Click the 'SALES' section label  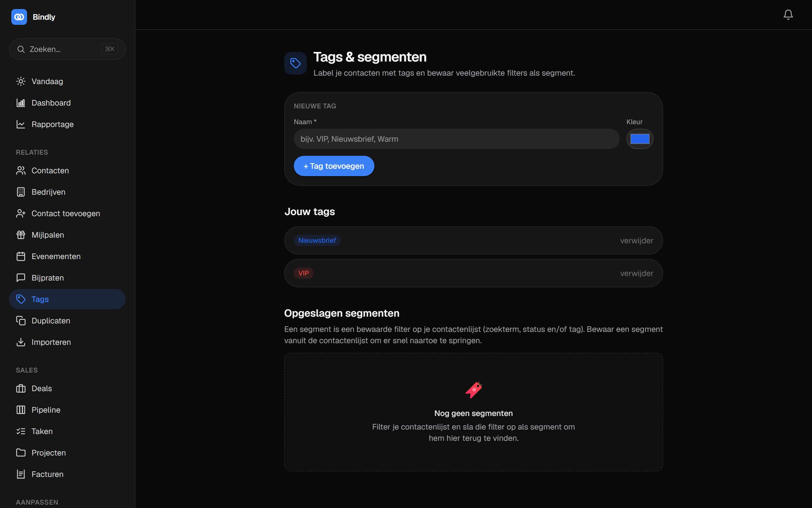(27, 370)
